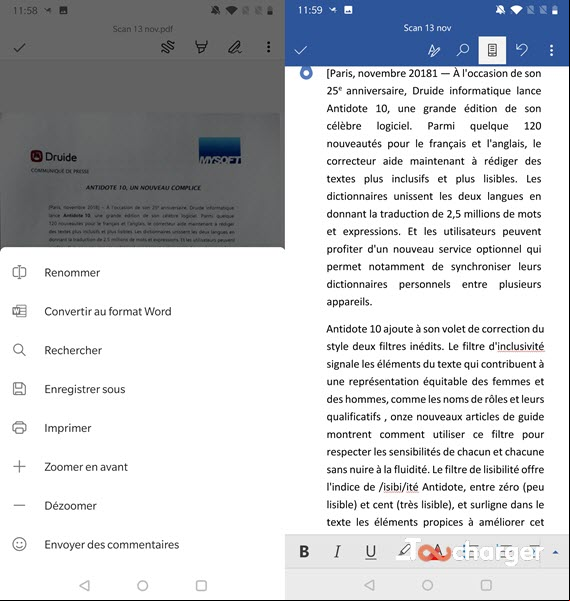
Task: Tap the dimmed PDF page preview behind the menu
Action: 142,180
